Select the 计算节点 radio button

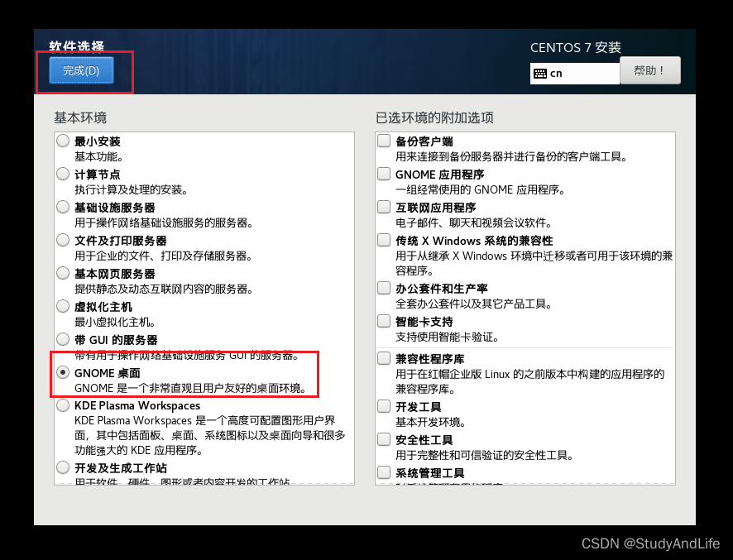point(63,174)
